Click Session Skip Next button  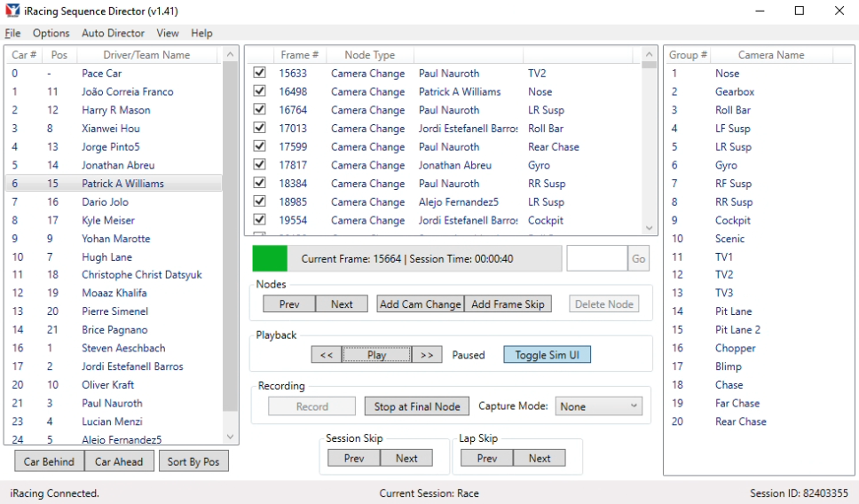pyautogui.click(x=406, y=458)
